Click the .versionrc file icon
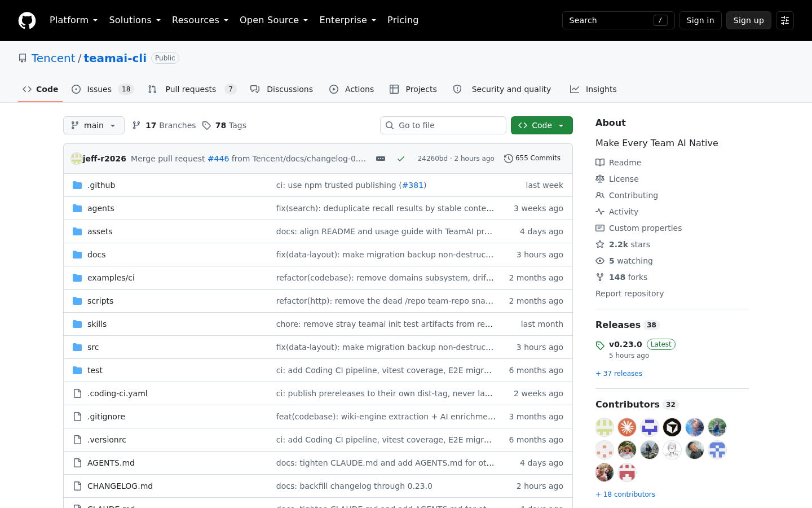 (x=77, y=440)
